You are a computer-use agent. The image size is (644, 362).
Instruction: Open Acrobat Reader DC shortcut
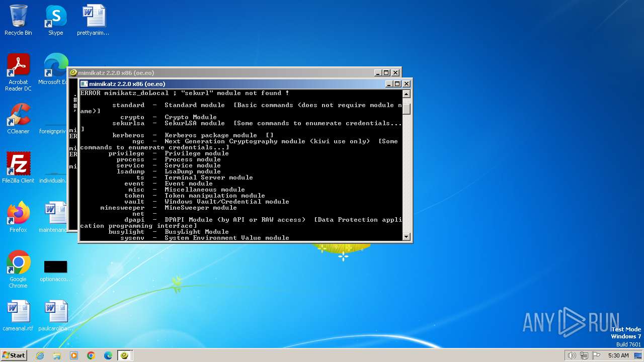point(18,72)
